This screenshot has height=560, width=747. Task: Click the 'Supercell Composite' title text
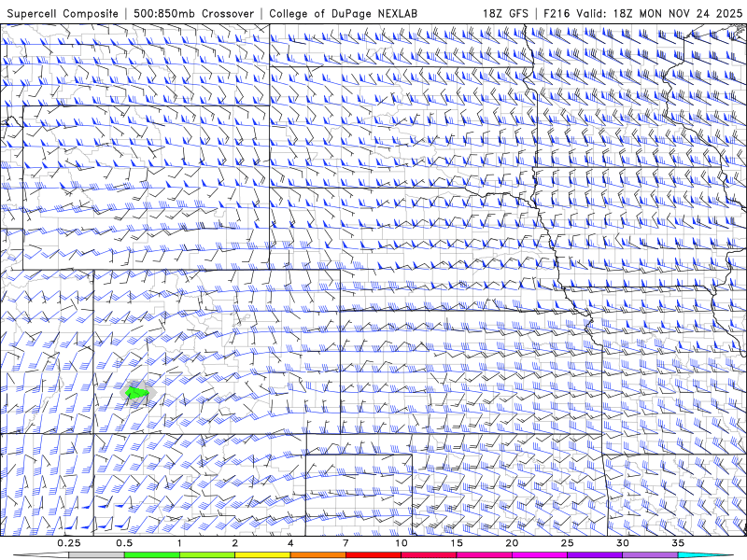tap(62, 14)
